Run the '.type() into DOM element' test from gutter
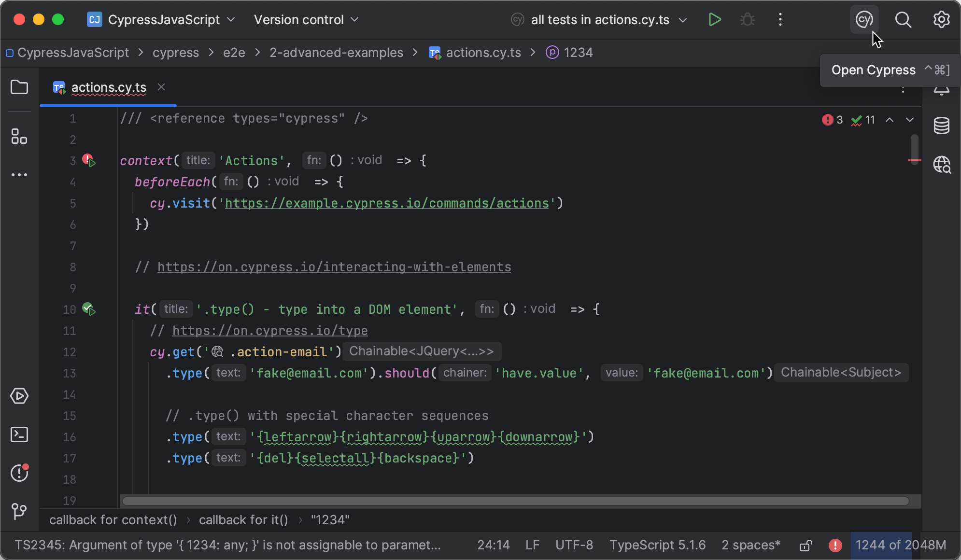Image resolution: width=961 pixels, height=560 pixels. [90, 309]
